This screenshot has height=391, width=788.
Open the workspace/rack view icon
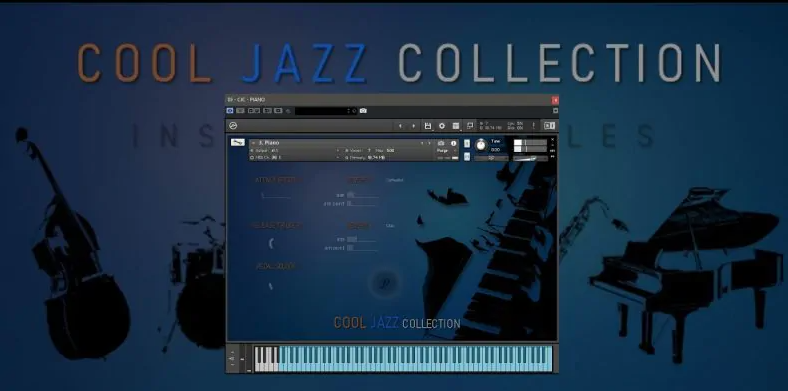click(456, 126)
